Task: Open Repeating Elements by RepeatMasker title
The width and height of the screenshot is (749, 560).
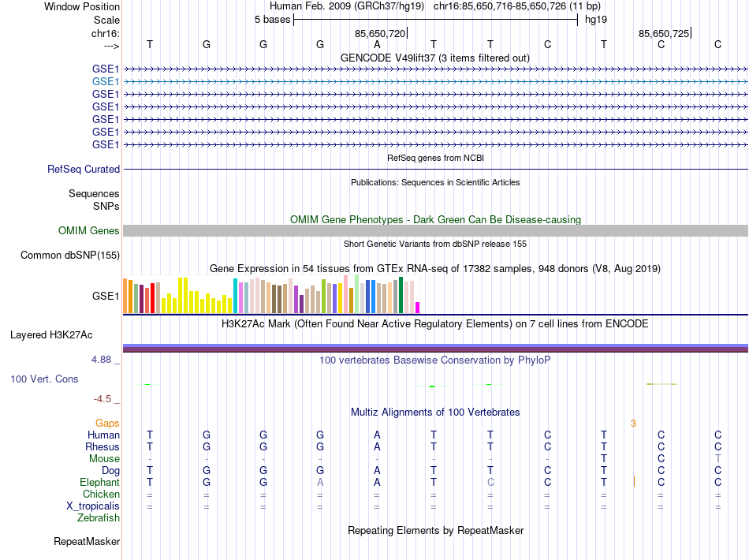Action: coord(435,530)
